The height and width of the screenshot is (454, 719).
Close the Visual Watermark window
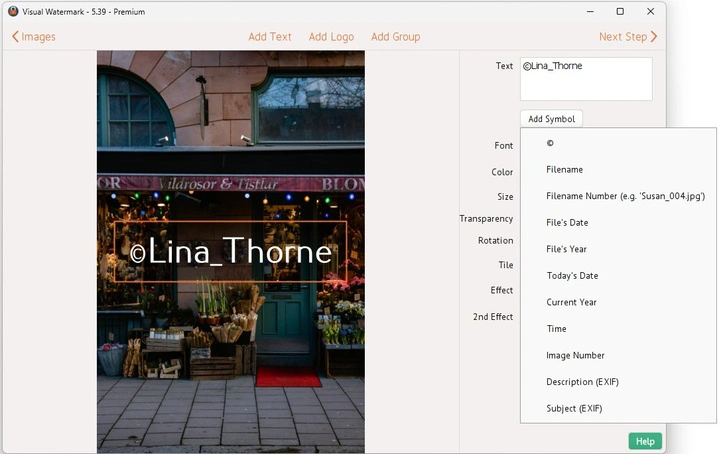tap(650, 11)
